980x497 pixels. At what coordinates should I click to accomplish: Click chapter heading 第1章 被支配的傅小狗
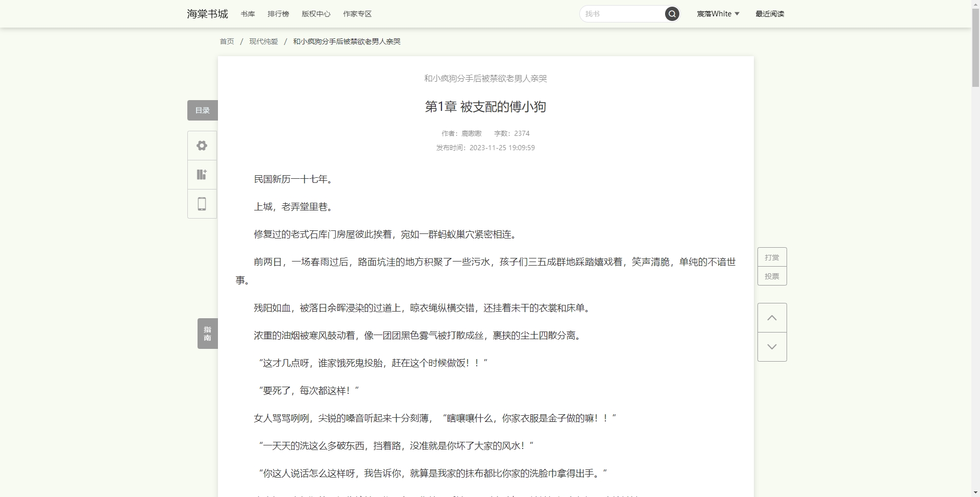pos(485,107)
